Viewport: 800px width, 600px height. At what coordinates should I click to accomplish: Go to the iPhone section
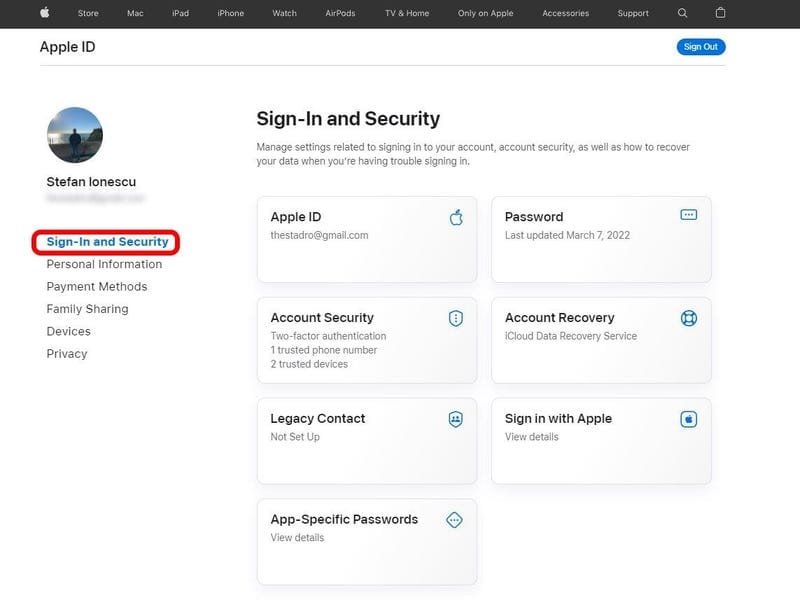pyautogui.click(x=231, y=13)
